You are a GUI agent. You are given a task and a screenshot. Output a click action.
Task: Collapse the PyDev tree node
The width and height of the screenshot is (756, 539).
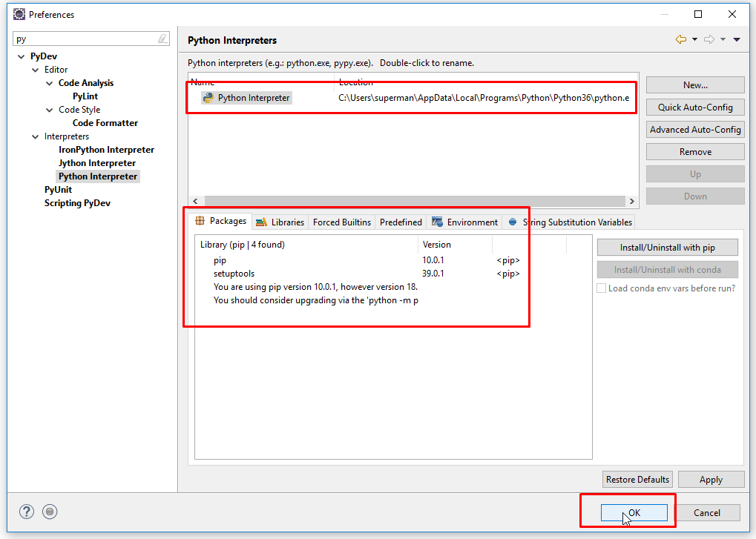pos(20,56)
